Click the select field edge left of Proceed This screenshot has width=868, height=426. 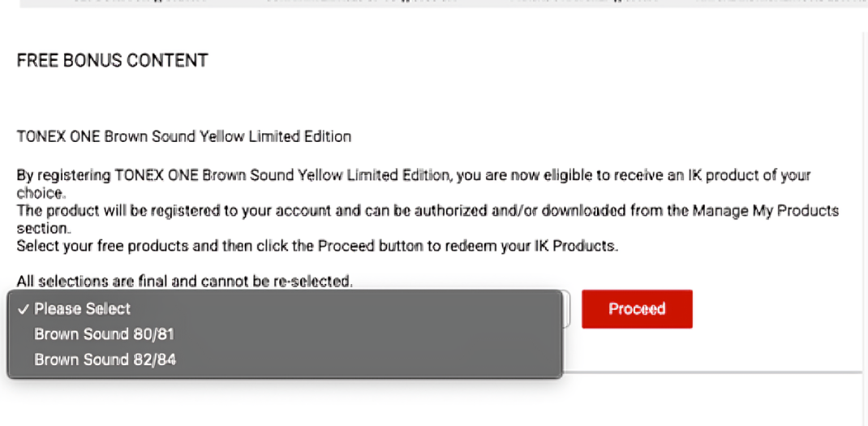[x=567, y=309]
